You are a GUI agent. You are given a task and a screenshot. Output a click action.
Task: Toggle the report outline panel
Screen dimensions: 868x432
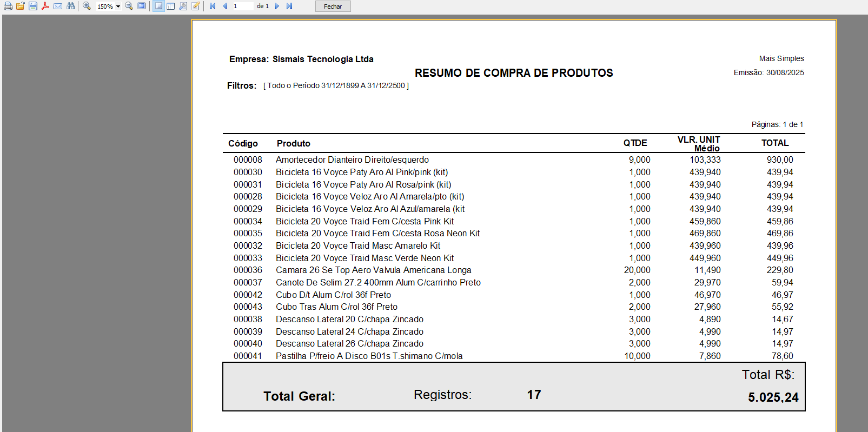click(158, 6)
